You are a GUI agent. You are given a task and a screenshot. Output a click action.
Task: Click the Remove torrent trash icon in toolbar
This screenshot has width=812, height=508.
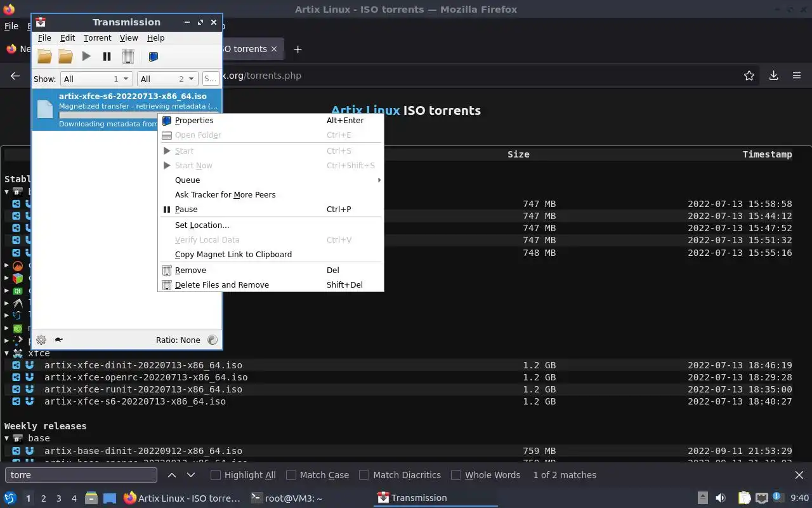pyautogui.click(x=128, y=57)
